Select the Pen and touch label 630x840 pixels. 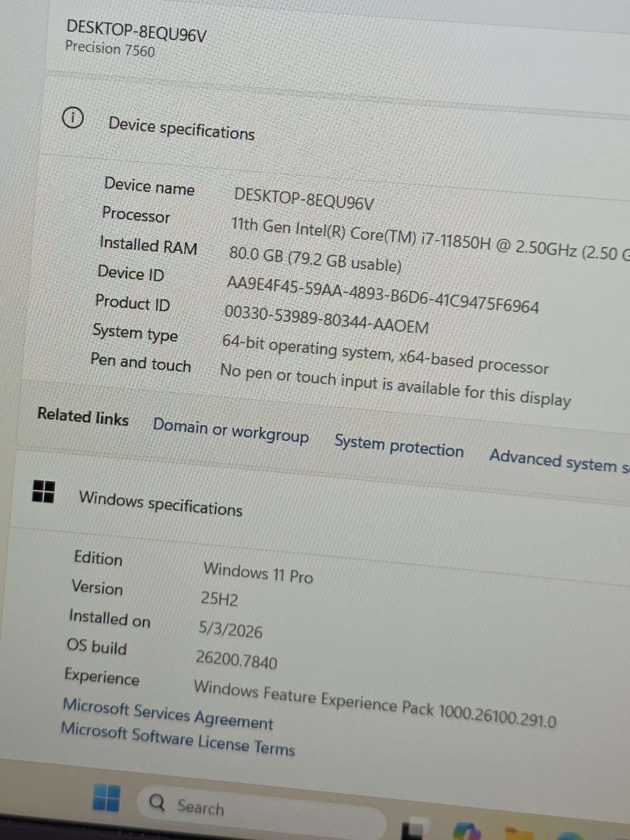(141, 362)
